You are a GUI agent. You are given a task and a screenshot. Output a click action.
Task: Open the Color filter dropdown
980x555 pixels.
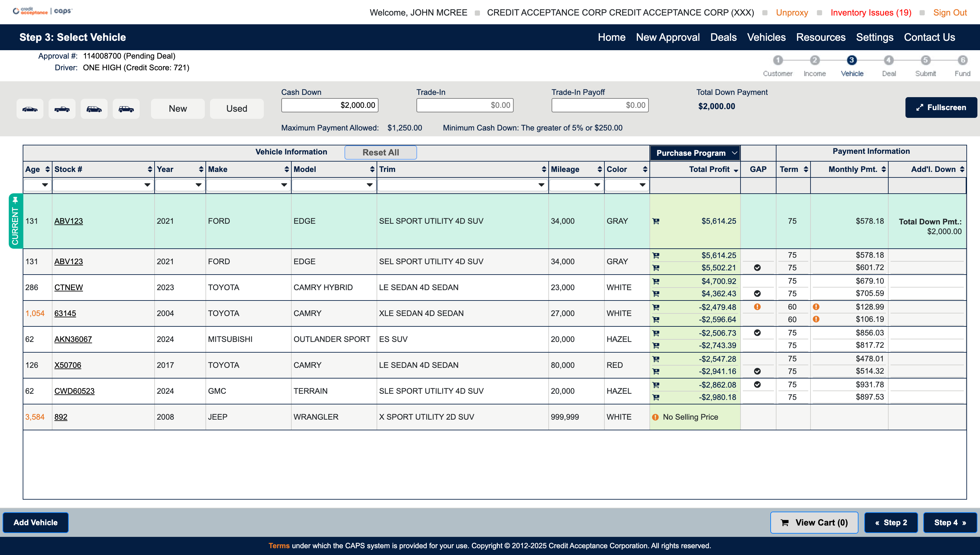pyautogui.click(x=627, y=185)
